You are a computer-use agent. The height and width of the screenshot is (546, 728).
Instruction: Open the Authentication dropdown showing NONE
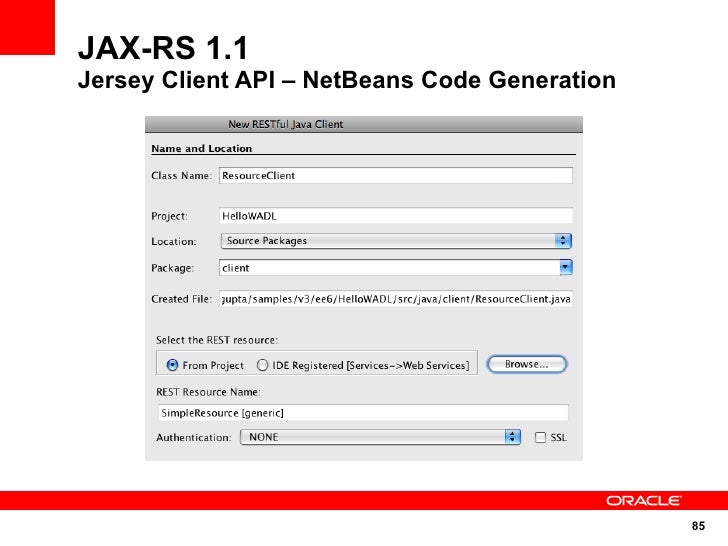(x=380, y=437)
